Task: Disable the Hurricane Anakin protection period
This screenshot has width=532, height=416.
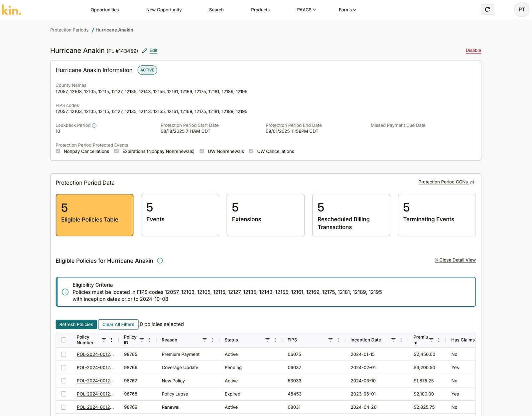Action: click(x=473, y=51)
